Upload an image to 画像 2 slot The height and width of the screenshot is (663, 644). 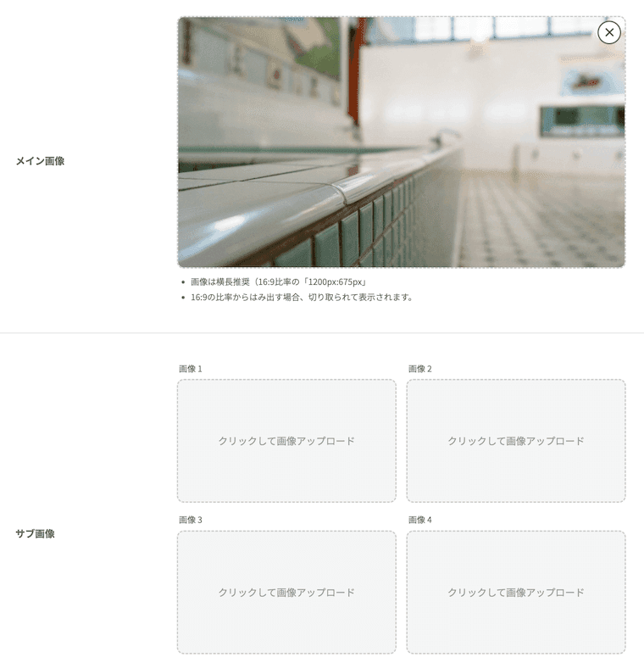pyautogui.click(x=516, y=441)
